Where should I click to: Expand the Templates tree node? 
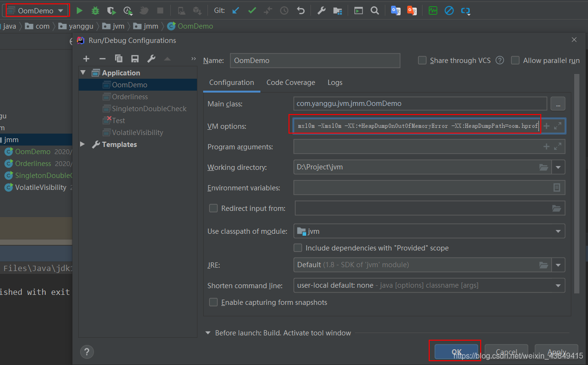[x=83, y=144]
